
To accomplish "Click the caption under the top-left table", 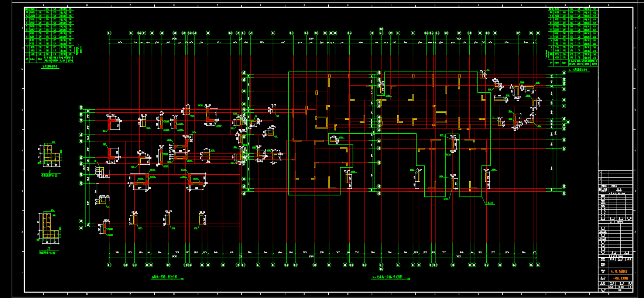I will tap(50, 67).
